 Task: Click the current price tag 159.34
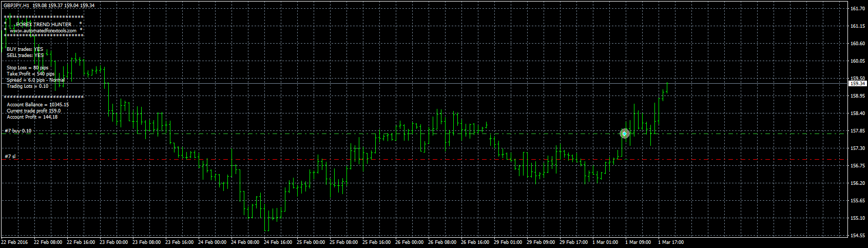click(x=858, y=83)
